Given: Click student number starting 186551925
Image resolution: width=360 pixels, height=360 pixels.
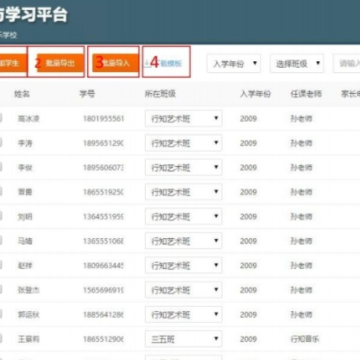Looking at the screenshot, I should tap(103, 192).
